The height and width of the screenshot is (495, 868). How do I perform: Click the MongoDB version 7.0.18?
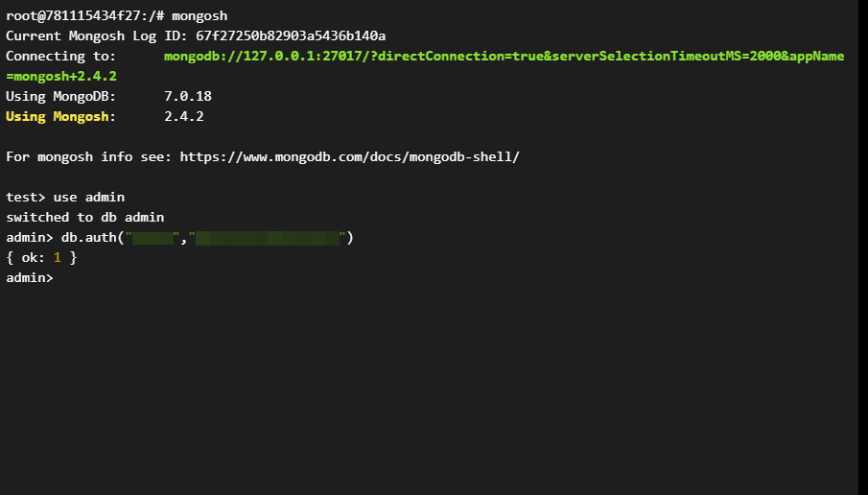188,97
